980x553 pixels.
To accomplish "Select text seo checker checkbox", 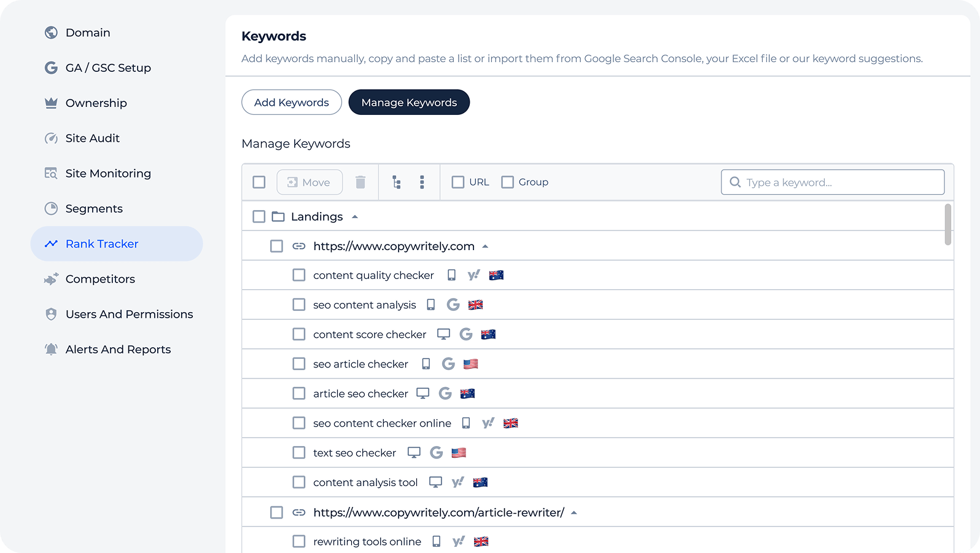I will (x=299, y=453).
